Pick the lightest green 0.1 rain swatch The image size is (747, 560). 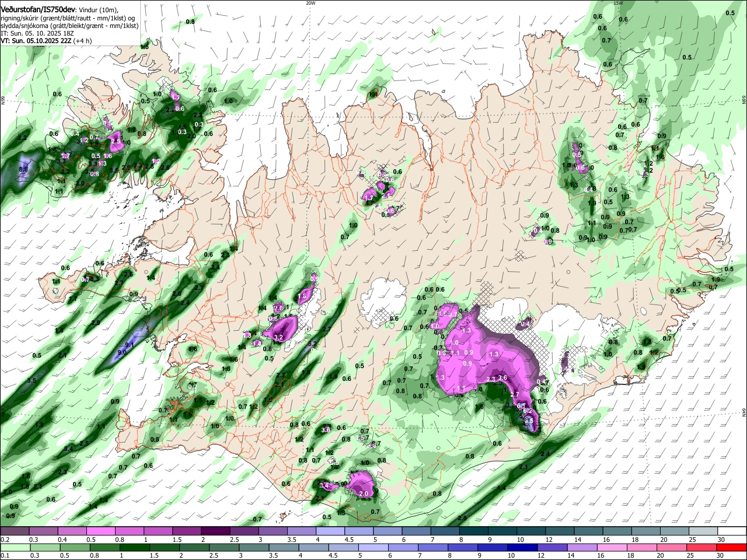pos(15,547)
